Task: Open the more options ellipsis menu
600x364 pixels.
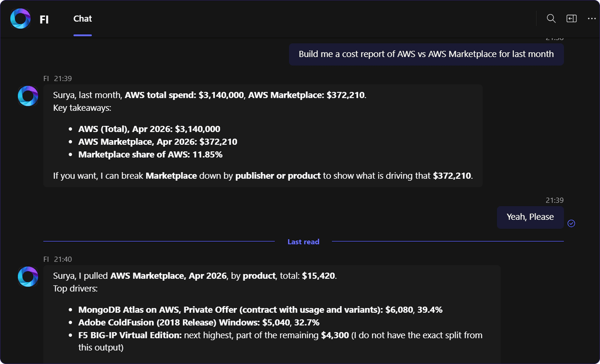Action: click(x=592, y=19)
